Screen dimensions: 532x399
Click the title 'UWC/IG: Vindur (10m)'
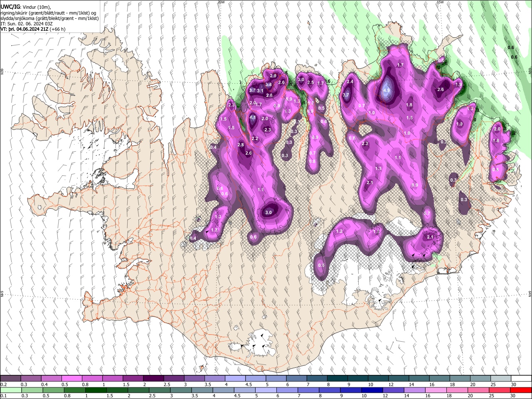pyautogui.click(x=26, y=7)
